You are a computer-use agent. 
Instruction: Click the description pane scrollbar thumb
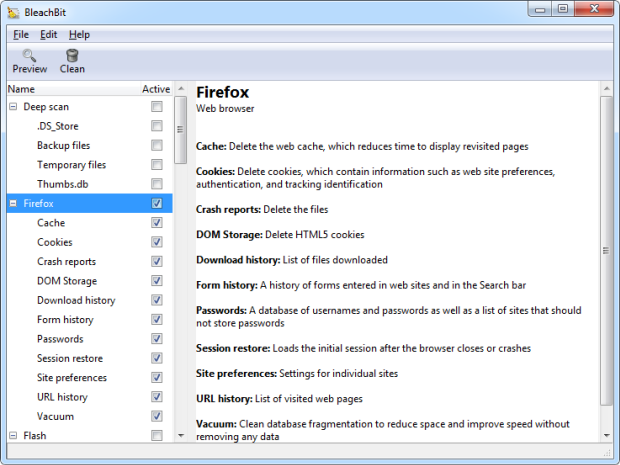point(606,251)
